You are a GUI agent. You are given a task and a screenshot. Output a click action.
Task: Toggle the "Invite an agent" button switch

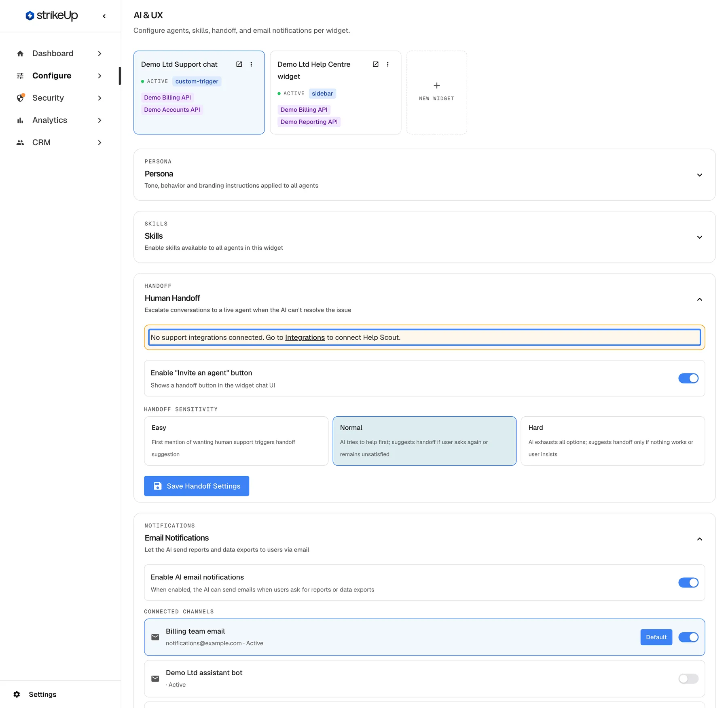click(688, 378)
